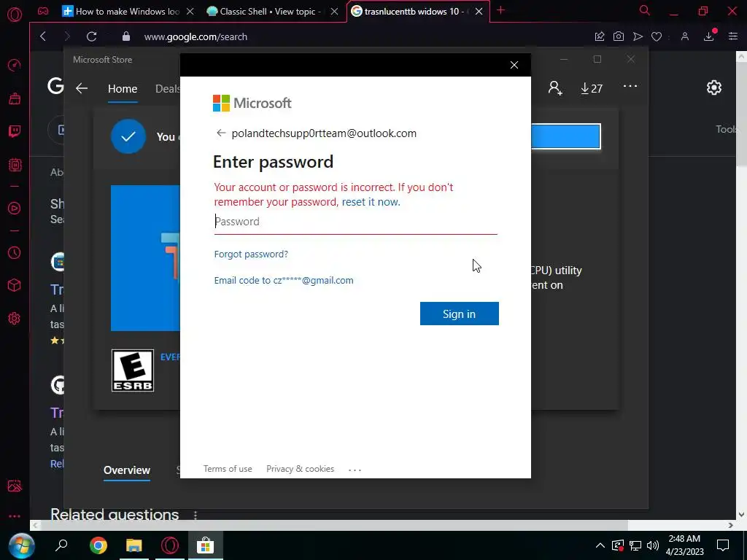Open GX Corner gamepad icon

pyautogui.click(x=43, y=12)
